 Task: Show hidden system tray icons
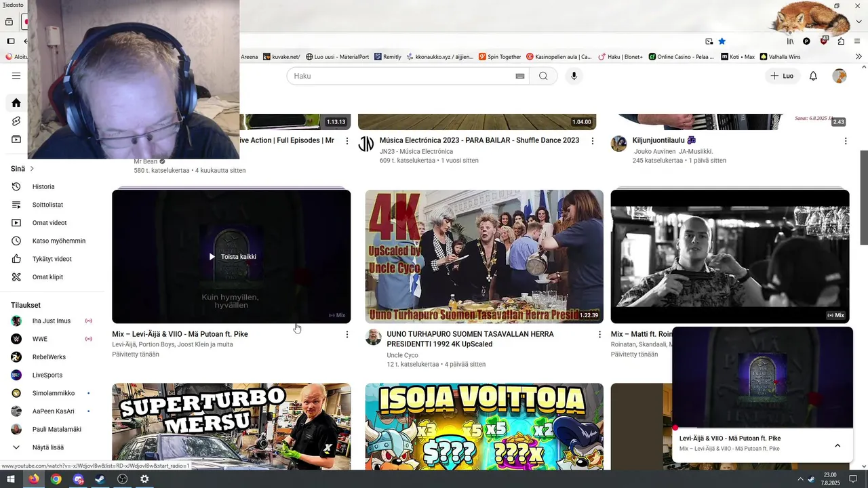(800, 479)
